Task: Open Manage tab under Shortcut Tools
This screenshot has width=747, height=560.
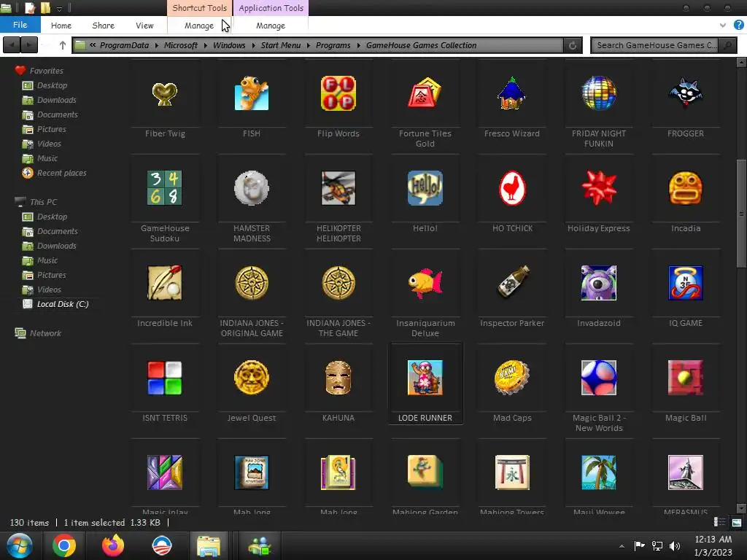Action: pyautogui.click(x=199, y=26)
